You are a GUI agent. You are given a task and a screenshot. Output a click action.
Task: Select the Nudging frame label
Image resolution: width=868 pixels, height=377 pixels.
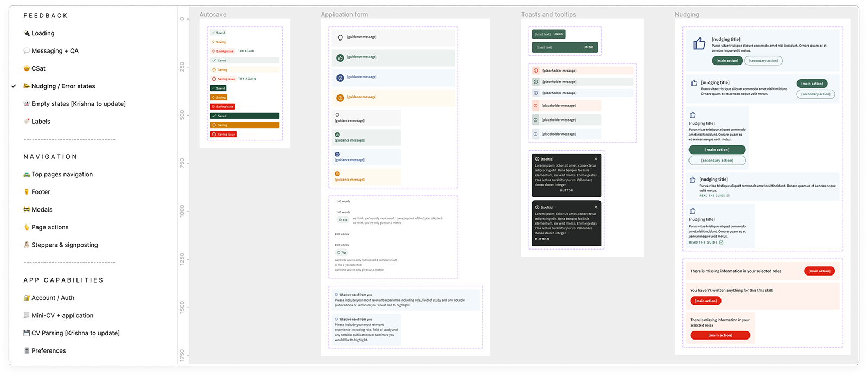(687, 15)
